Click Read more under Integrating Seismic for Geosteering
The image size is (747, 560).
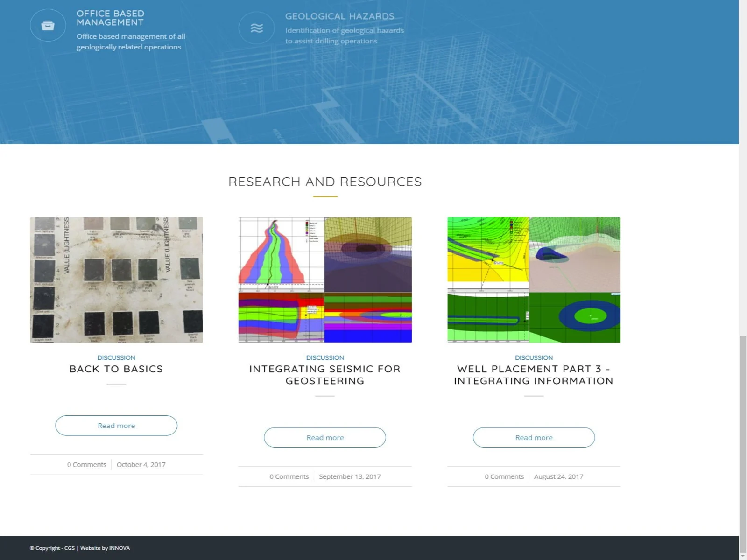tap(325, 437)
